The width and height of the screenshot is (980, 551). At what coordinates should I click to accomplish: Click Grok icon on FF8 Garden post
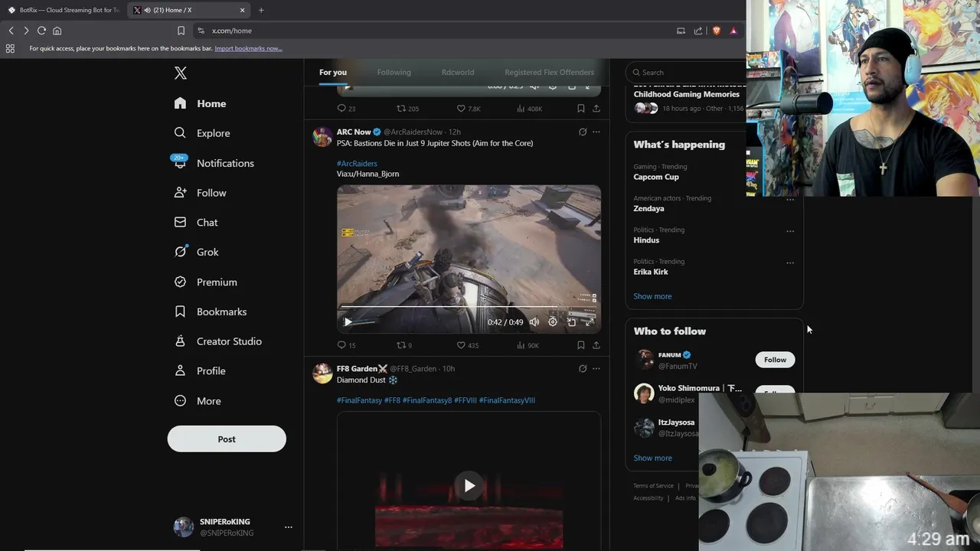[x=583, y=368]
